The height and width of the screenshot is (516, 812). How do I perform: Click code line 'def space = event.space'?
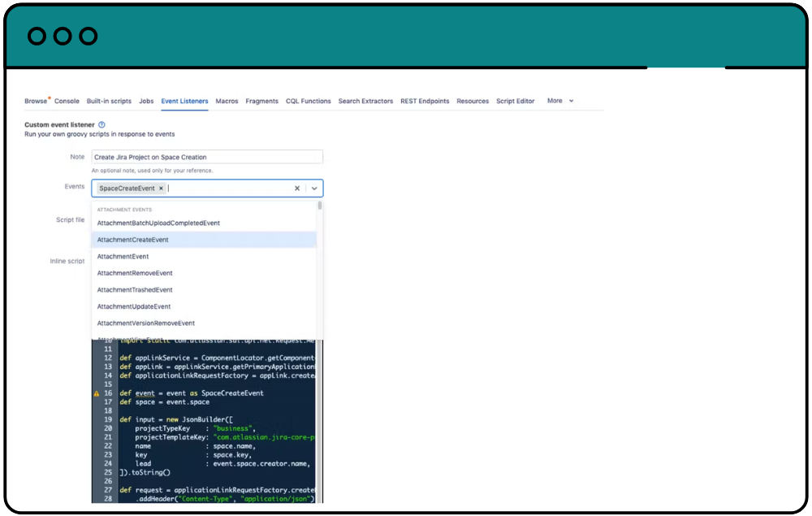coord(165,402)
